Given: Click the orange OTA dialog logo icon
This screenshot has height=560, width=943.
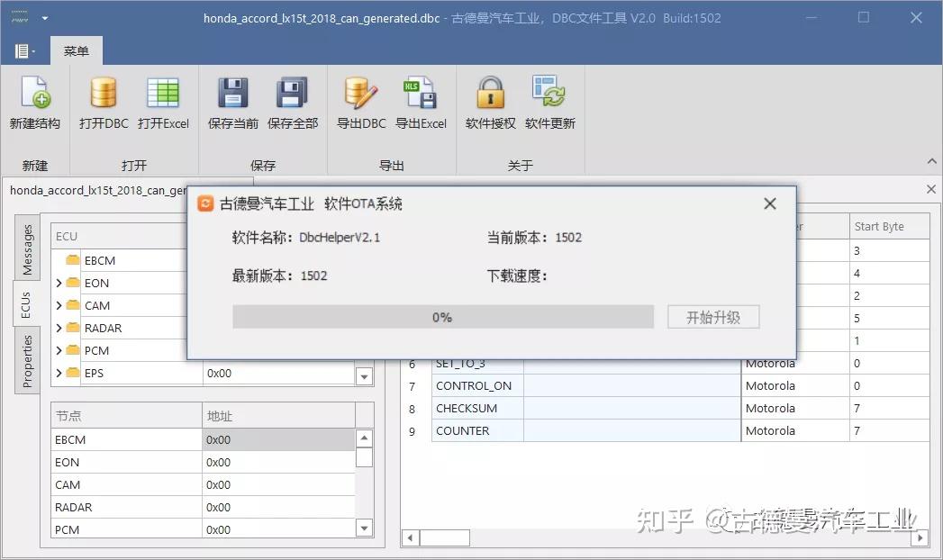Looking at the screenshot, I should pos(205,203).
